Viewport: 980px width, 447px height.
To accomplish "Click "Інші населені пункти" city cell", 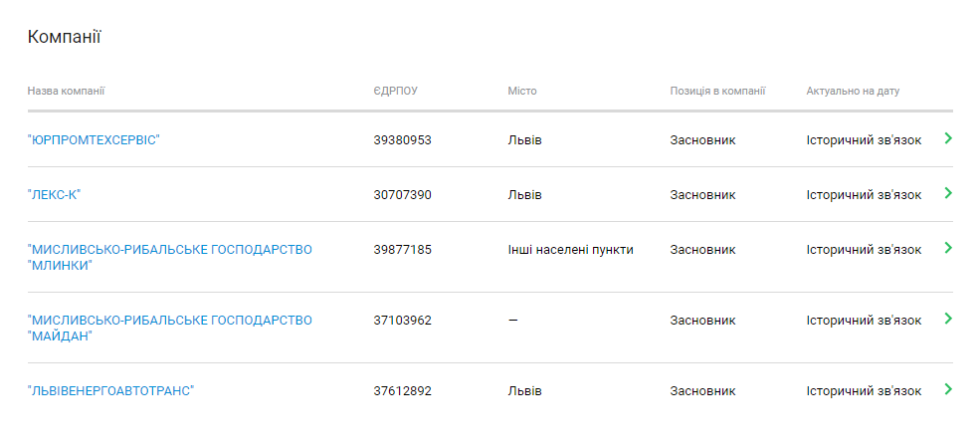I will pos(570,250).
